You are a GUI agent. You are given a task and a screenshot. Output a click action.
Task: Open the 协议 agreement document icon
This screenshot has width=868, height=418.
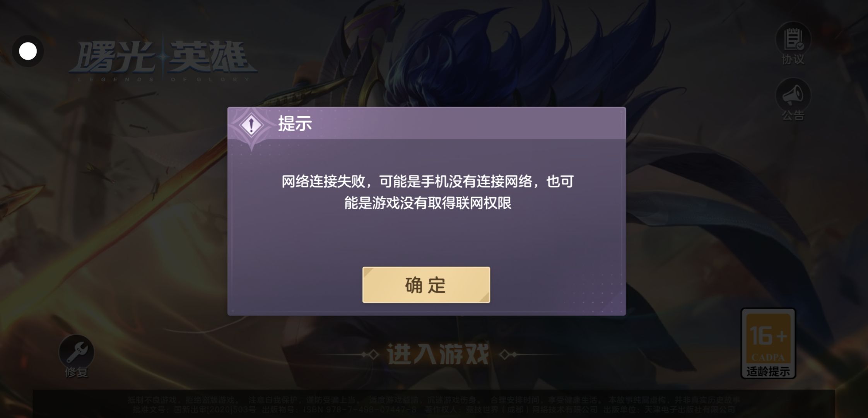coord(793,39)
